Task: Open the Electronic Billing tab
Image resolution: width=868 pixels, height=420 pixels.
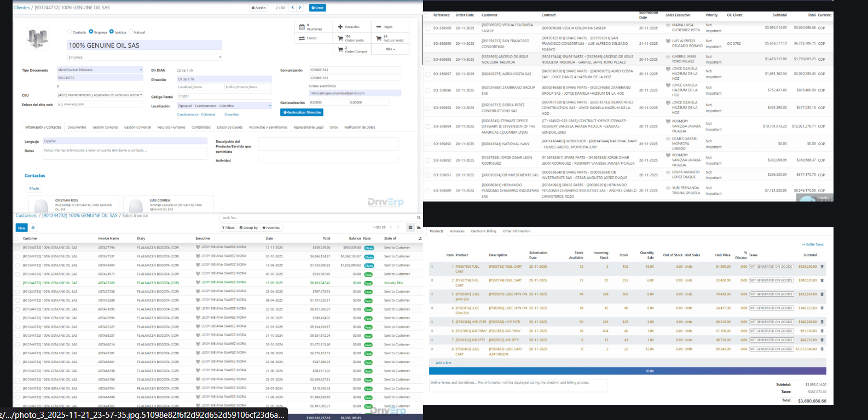Action: click(x=483, y=231)
